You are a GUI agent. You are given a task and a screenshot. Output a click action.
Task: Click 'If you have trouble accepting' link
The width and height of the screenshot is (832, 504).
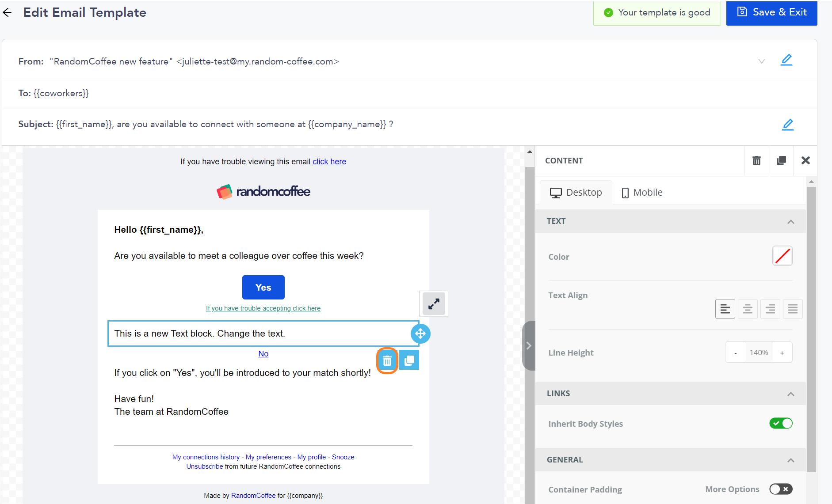[x=263, y=308]
